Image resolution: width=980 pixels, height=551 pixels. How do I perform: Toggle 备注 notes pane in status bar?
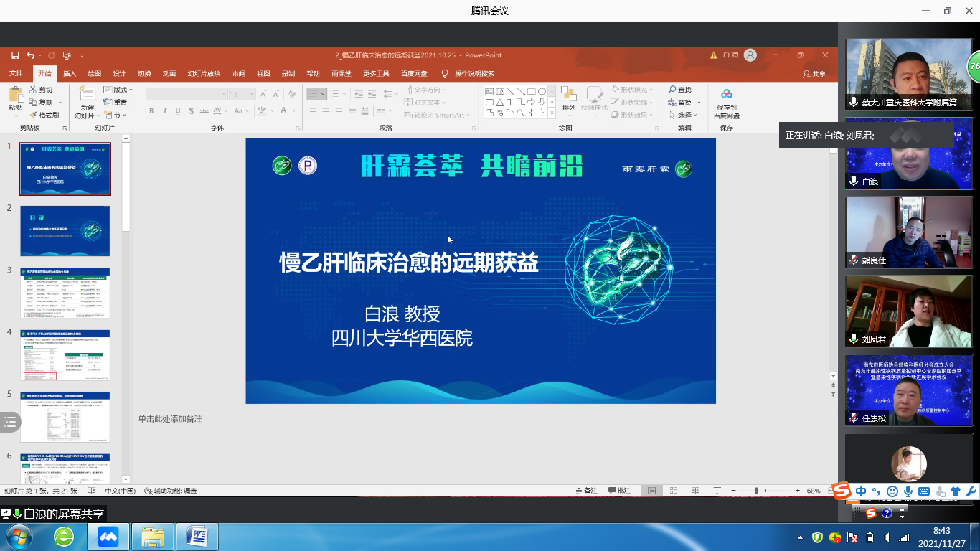click(x=586, y=491)
